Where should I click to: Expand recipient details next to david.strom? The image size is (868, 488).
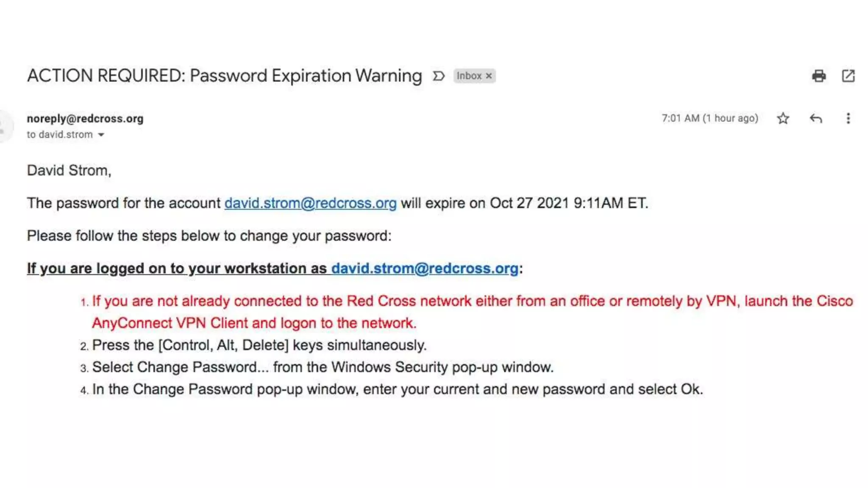[x=101, y=135]
